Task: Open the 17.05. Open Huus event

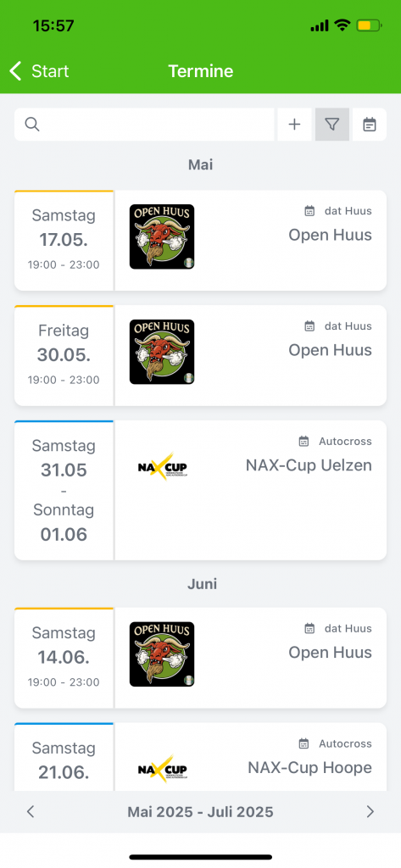Action: pos(200,240)
